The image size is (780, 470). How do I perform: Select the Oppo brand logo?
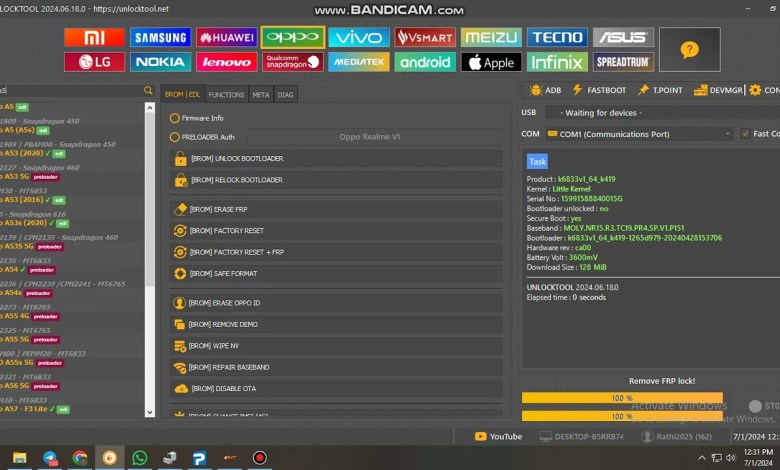pos(293,37)
